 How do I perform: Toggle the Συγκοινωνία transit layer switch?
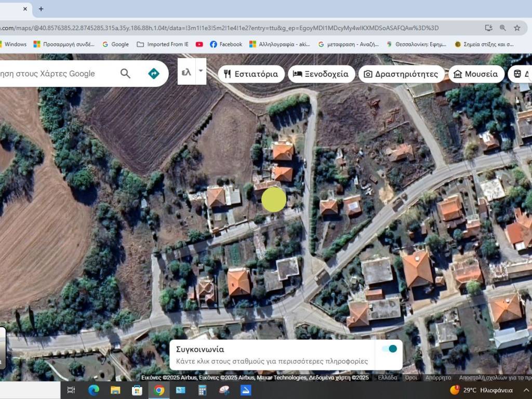pyautogui.click(x=389, y=349)
